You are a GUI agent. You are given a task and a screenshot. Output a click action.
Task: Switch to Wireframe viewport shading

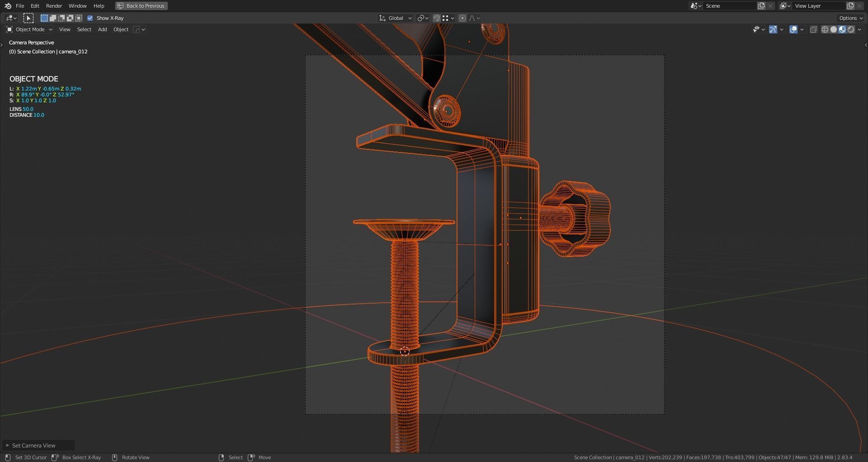(825, 29)
